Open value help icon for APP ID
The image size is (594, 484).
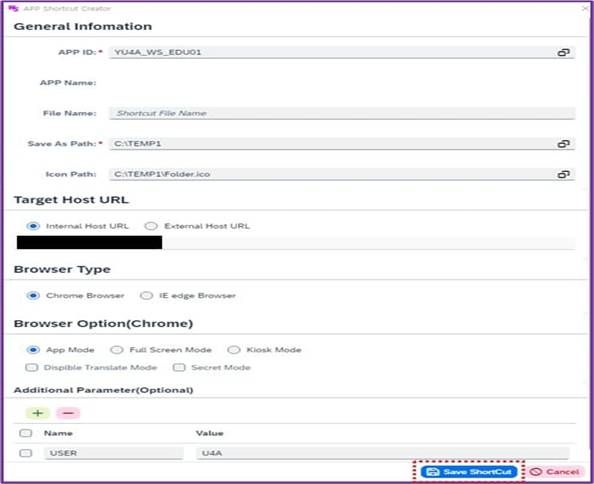[x=563, y=52]
